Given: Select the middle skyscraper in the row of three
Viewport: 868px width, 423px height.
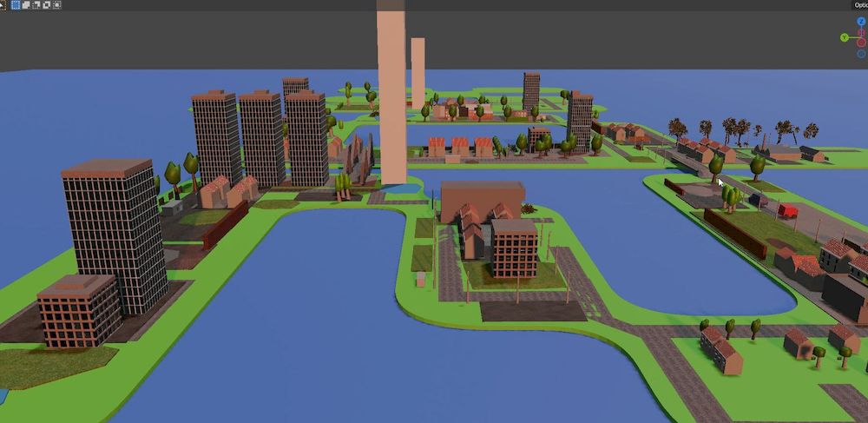Looking at the screenshot, I should 261,137.
